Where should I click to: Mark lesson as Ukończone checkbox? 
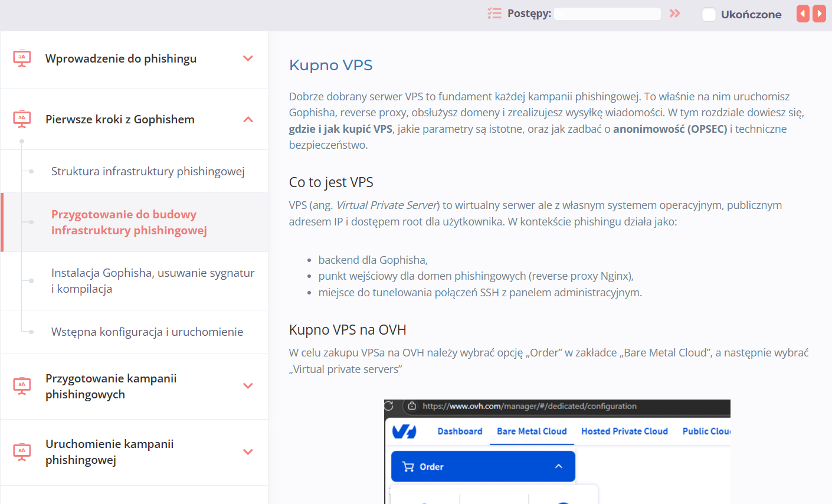point(709,14)
